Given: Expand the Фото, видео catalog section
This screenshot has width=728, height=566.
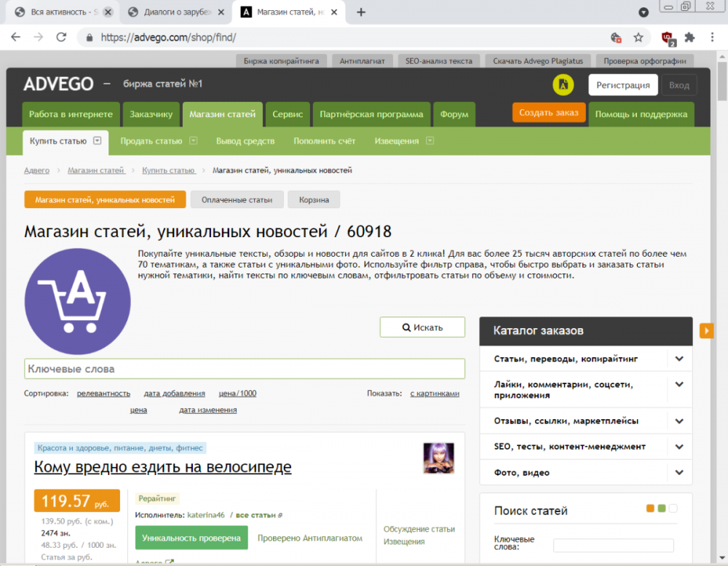Looking at the screenshot, I should (679, 472).
